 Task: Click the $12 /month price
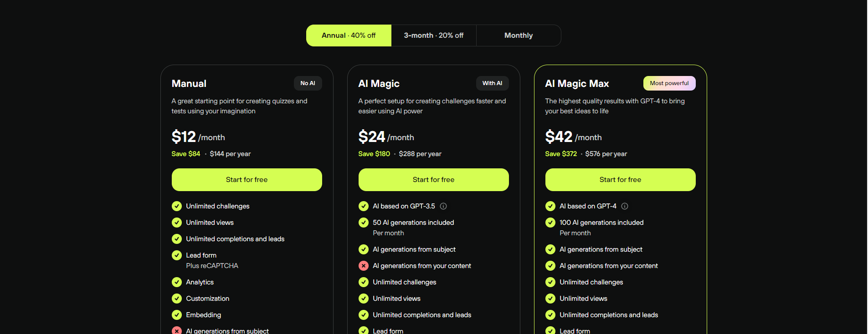point(198,137)
